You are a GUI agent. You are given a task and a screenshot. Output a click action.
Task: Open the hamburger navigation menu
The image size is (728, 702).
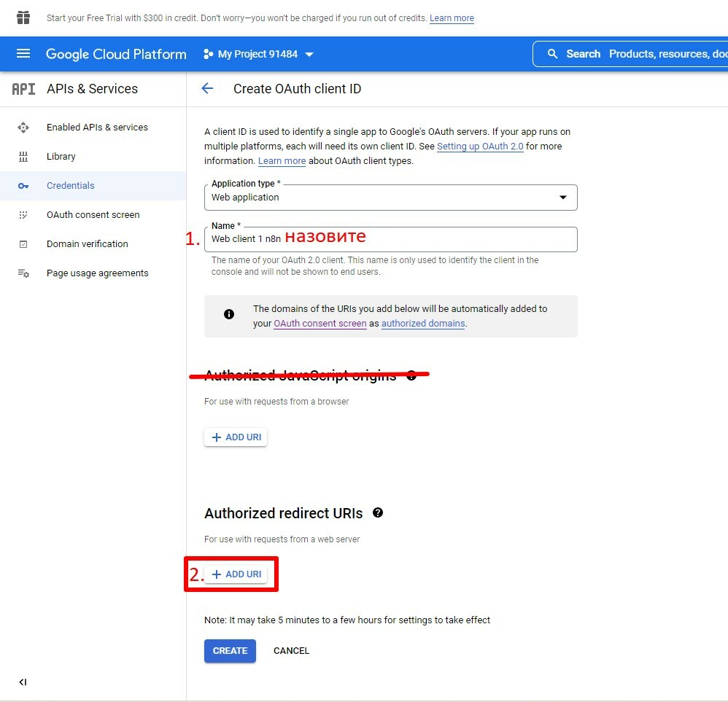[x=23, y=54]
